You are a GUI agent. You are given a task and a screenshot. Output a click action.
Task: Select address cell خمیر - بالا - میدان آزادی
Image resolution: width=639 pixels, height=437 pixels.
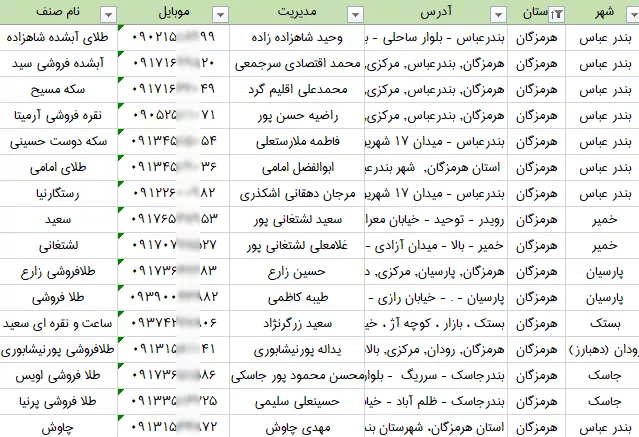point(436,246)
